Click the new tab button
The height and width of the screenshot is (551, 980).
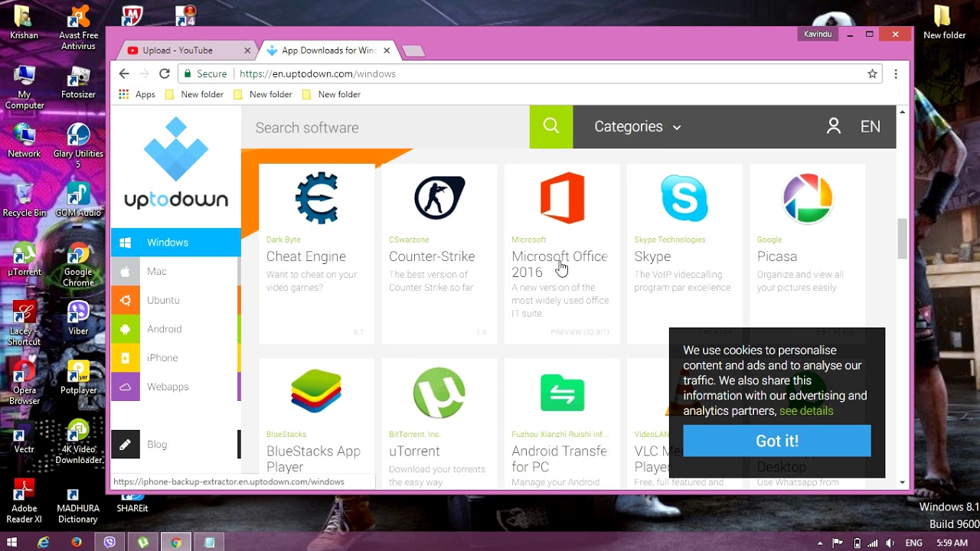[413, 51]
